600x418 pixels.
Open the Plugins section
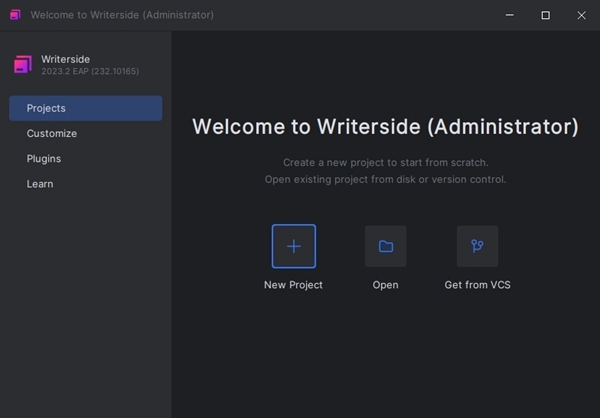(44, 158)
